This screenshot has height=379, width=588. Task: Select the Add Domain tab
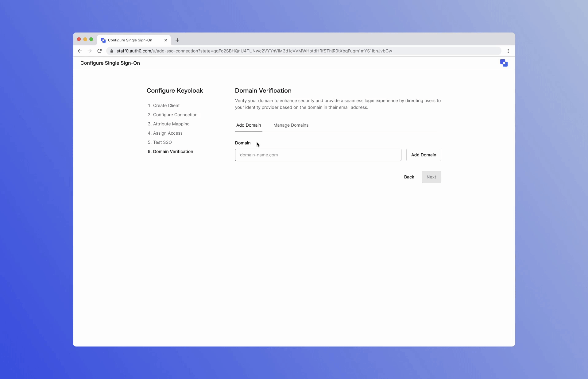249,125
